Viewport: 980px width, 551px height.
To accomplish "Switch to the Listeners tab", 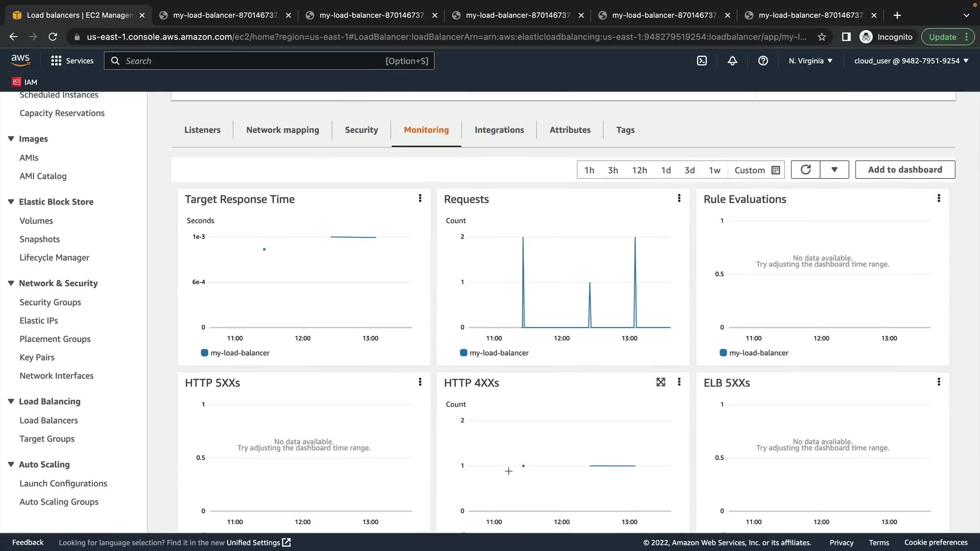I will click(x=202, y=130).
